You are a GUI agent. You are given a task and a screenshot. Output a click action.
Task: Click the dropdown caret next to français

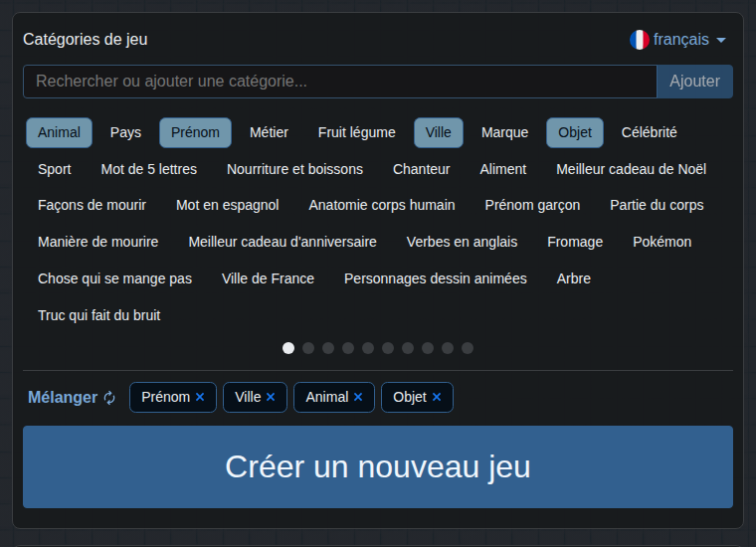coord(721,40)
